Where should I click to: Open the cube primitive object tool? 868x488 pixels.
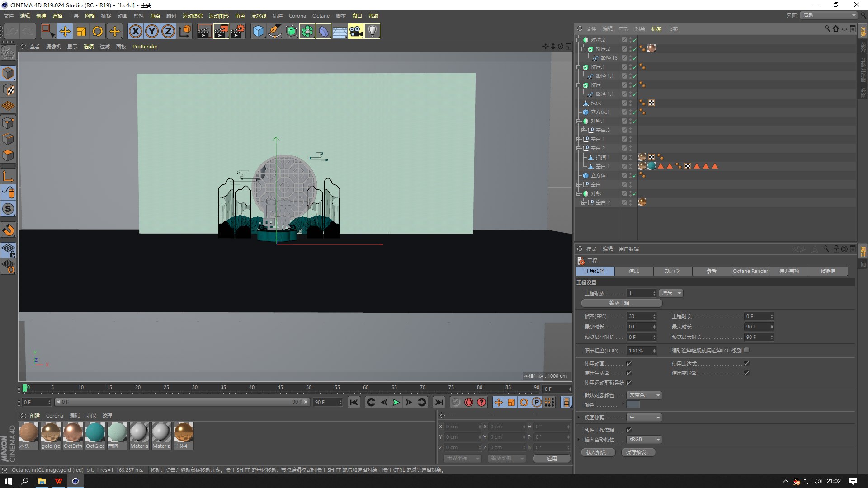(x=258, y=31)
